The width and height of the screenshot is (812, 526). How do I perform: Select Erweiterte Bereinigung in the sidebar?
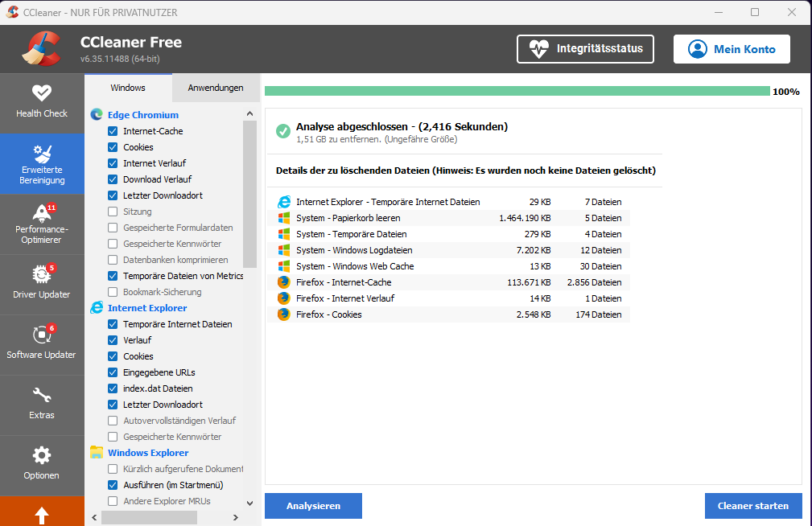coord(41,163)
